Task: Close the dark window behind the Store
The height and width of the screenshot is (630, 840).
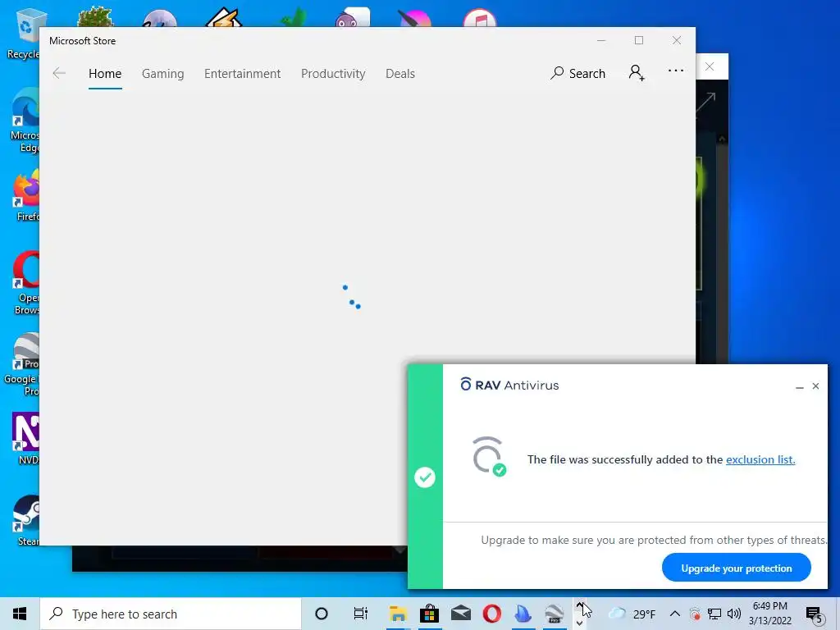Action: [710, 66]
